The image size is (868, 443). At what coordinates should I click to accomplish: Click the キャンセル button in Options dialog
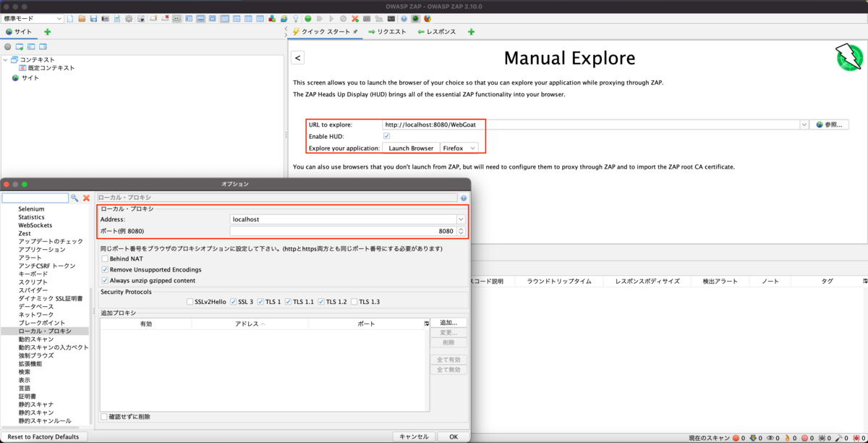coord(414,436)
